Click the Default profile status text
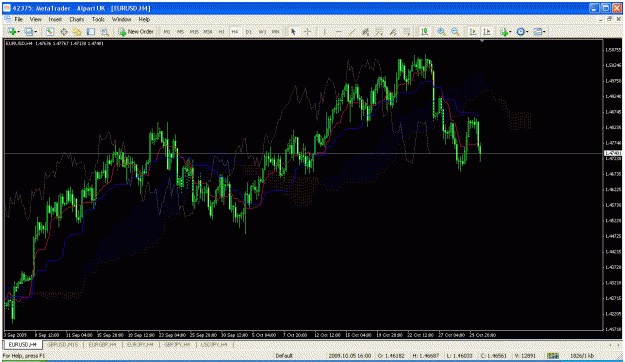 click(284, 356)
